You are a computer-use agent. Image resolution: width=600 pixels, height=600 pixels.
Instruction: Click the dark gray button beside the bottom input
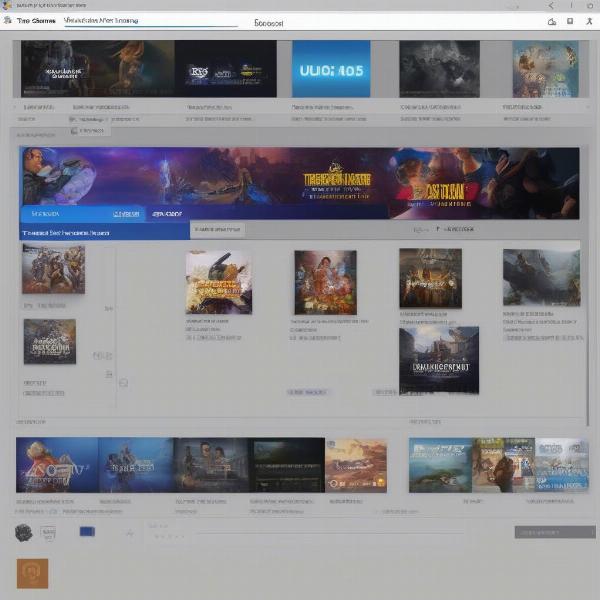555,532
